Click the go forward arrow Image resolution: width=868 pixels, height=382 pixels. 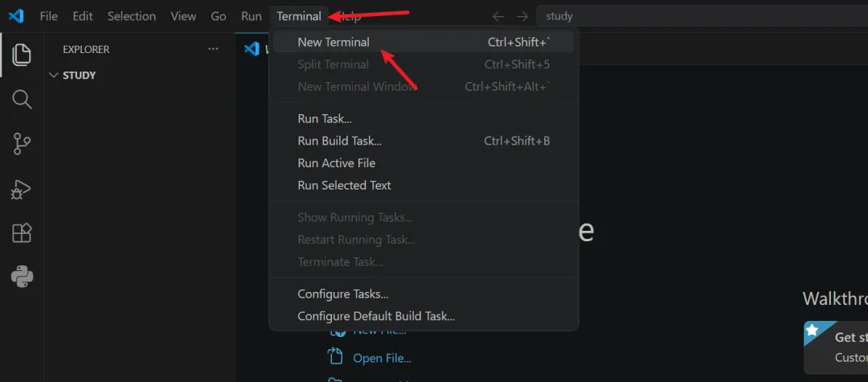(x=522, y=17)
